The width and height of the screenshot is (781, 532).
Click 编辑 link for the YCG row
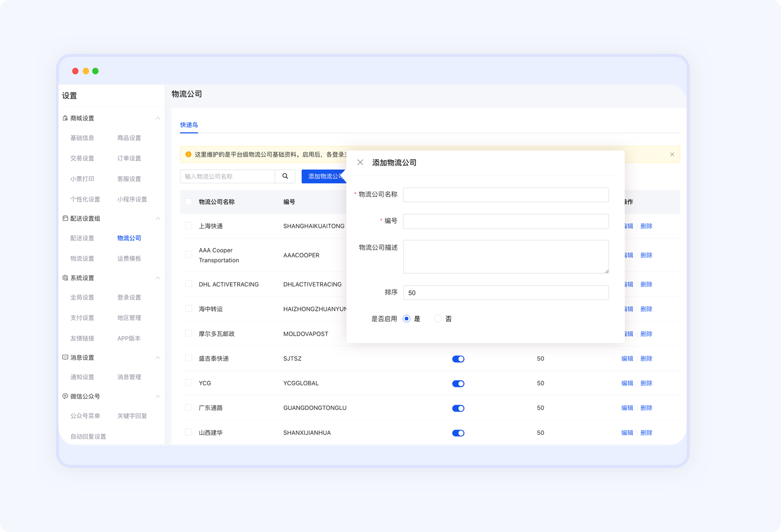coord(627,383)
